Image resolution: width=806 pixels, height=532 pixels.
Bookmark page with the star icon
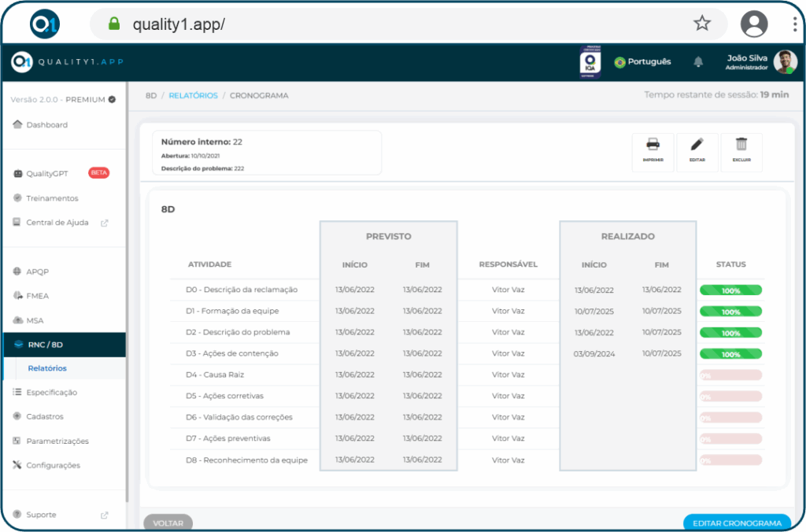(x=701, y=24)
